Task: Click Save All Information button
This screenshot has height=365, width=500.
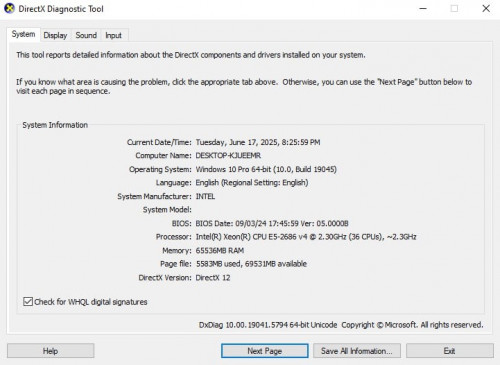Action: pyautogui.click(x=356, y=351)
